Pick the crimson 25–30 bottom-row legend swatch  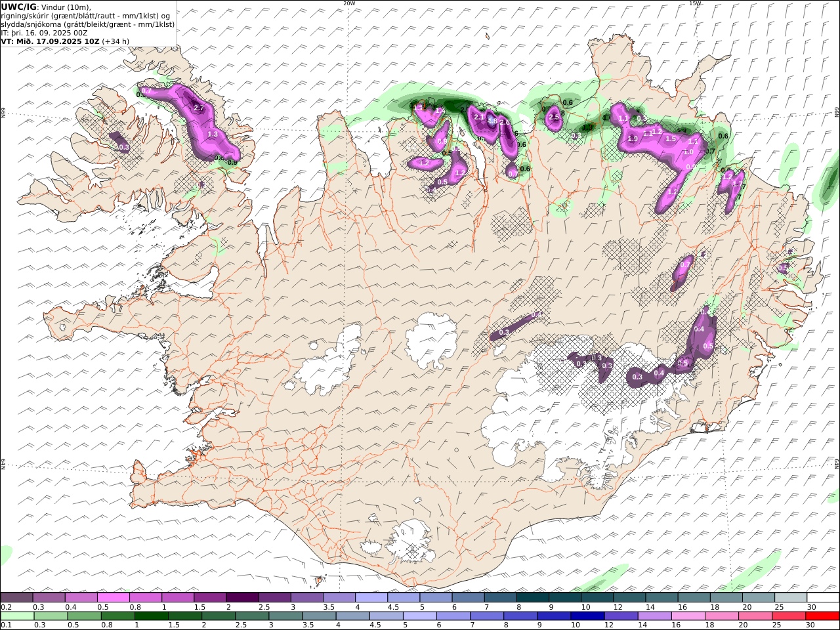(x=789, y=616)
